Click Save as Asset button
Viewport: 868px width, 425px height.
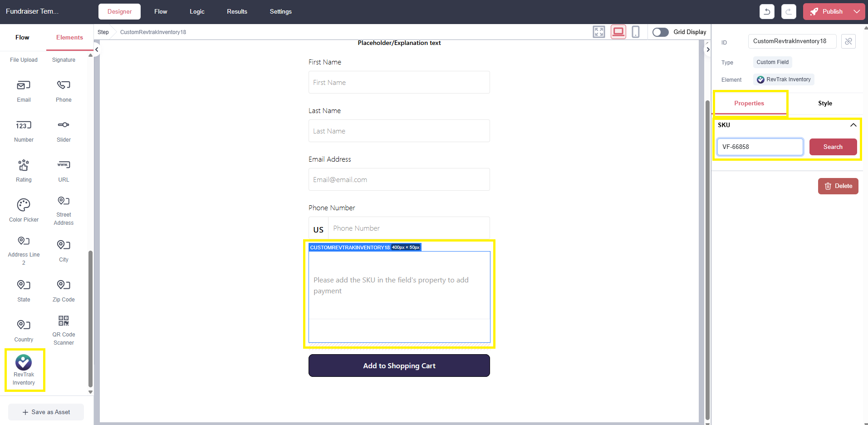coord(46,412)
